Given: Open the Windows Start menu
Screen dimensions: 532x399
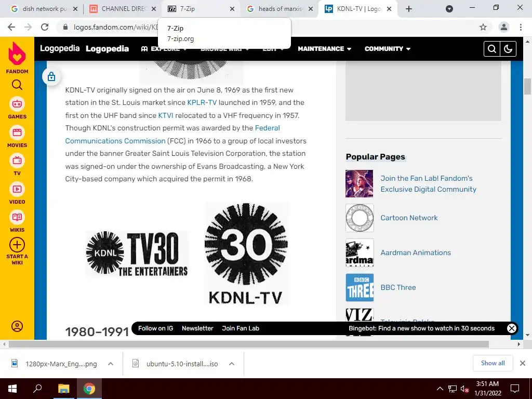Looking at the screenshot, I should coord(12,389).
